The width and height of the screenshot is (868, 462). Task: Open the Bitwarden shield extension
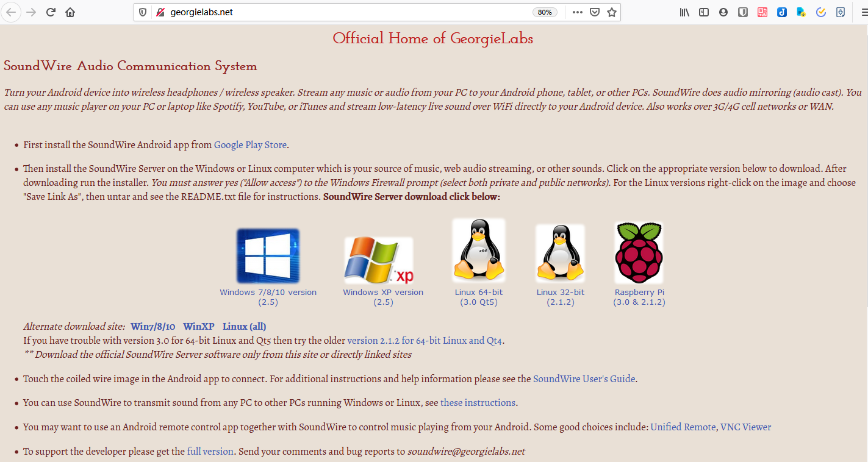[743, 12]
